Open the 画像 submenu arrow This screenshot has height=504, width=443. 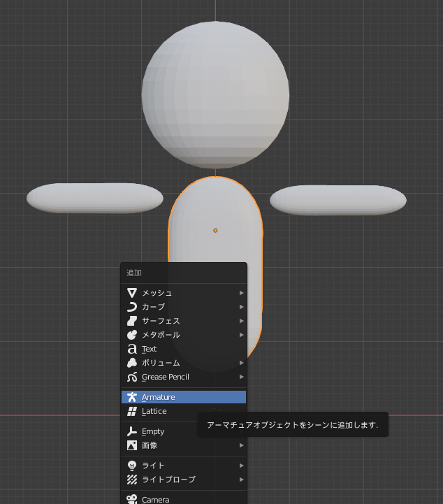[241, 445]
